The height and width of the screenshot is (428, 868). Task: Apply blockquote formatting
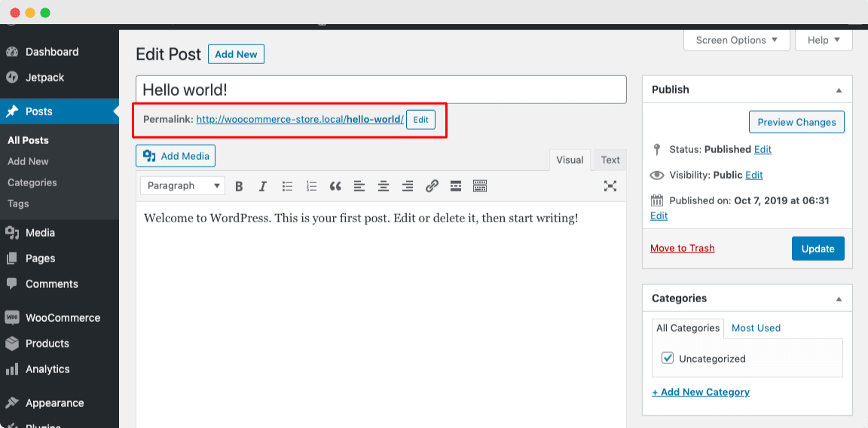pos(335,186)
